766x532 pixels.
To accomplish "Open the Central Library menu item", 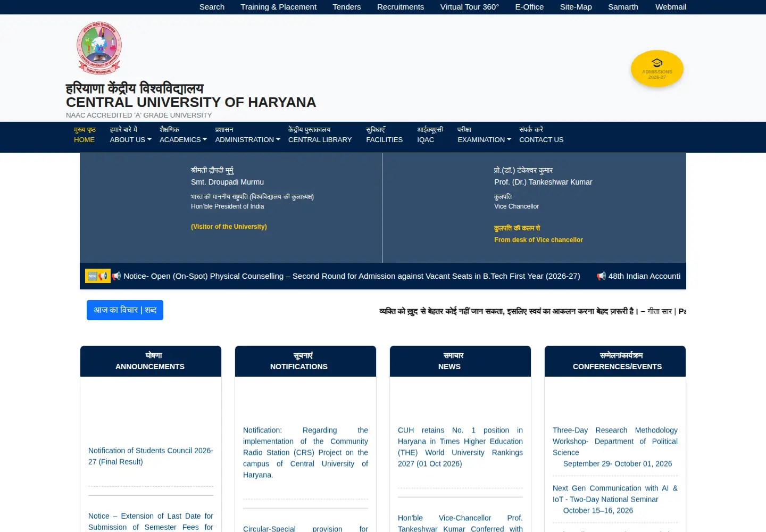I will coord(320,135).
